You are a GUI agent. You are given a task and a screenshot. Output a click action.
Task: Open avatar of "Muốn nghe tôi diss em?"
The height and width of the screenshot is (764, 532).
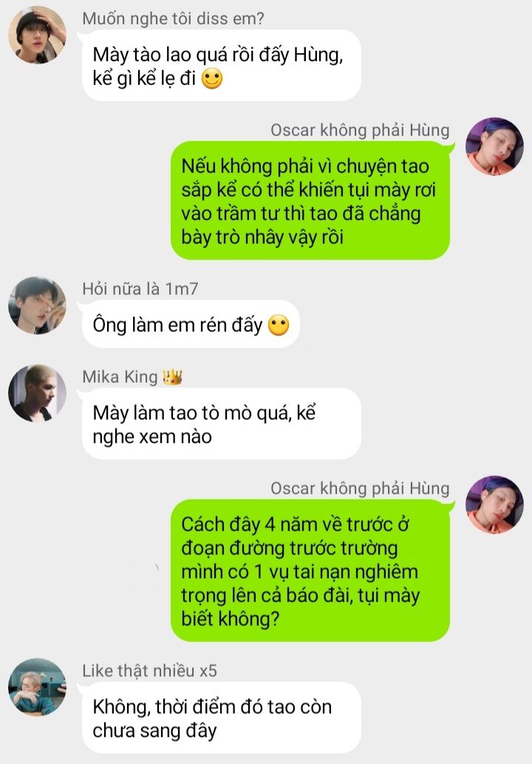click(x=37, y=35)
